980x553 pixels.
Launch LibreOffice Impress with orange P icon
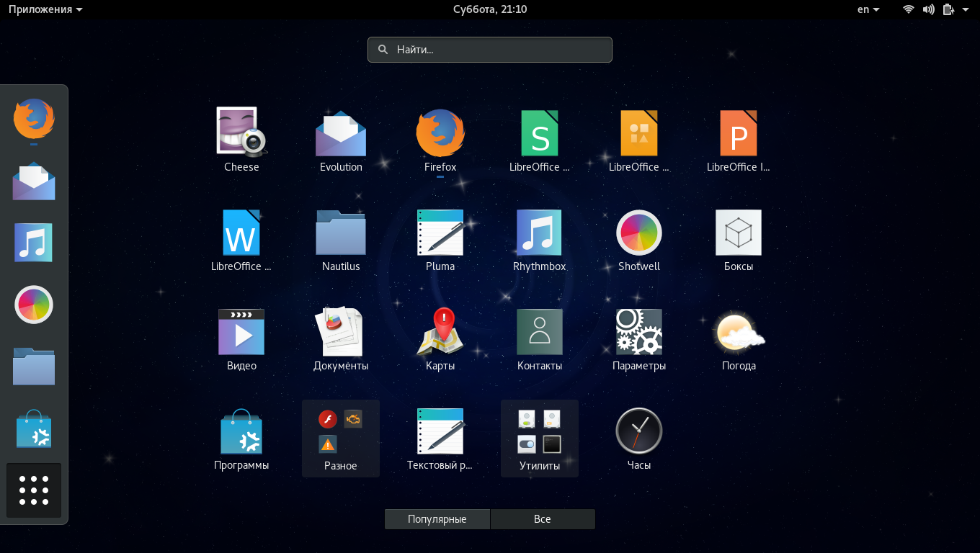(x=739, y=140)
